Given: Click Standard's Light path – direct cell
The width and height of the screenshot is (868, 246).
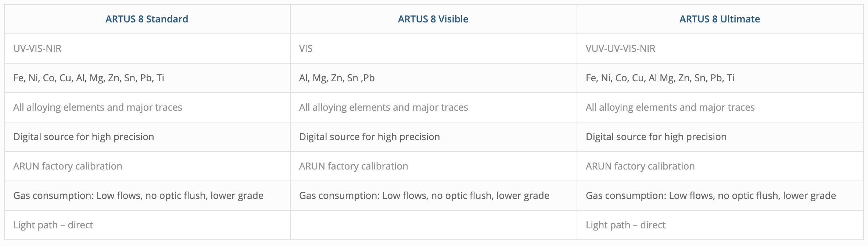Looking at the screenshot, I should tap(53, 225).
